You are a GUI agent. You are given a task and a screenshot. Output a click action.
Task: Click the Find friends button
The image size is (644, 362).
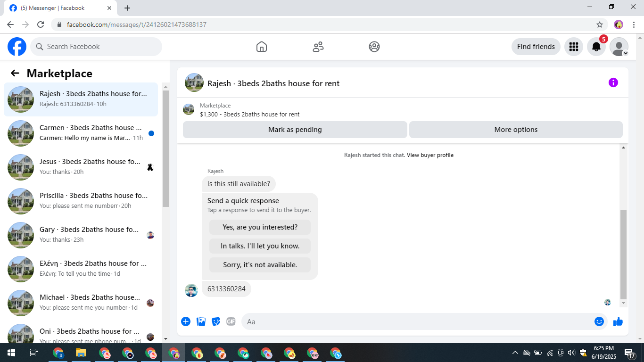(x=536, y=47)
